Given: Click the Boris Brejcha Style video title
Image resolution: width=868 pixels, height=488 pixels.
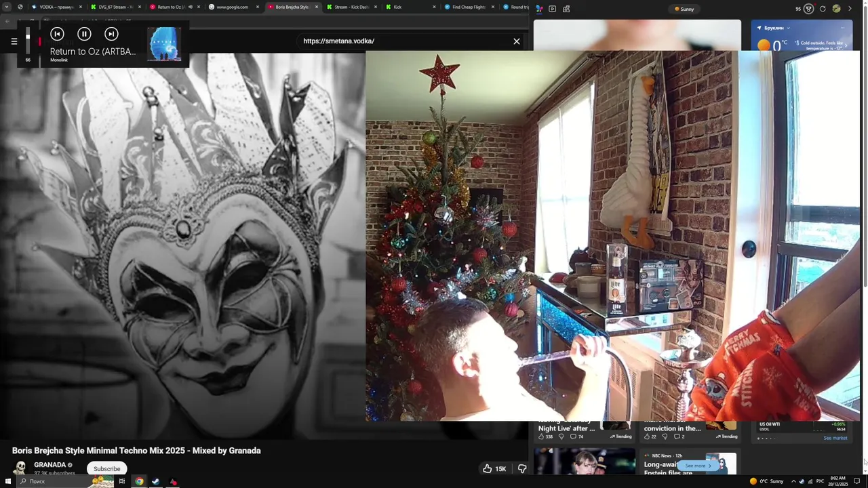Looking at the screenshot, I should 136,451.
